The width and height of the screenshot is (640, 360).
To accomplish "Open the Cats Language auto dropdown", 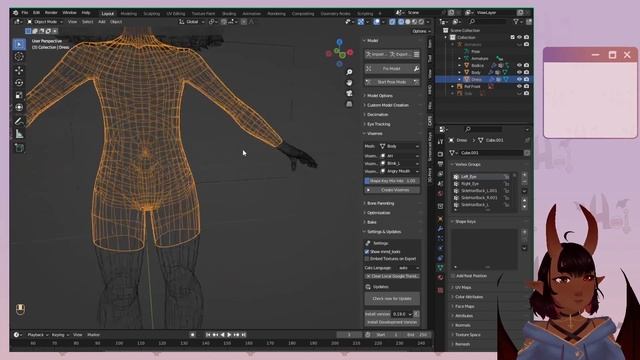I will coord(408,268).
